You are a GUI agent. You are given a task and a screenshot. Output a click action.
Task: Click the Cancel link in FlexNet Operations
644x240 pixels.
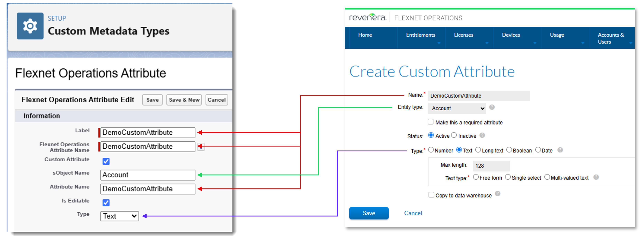point(413,213)
